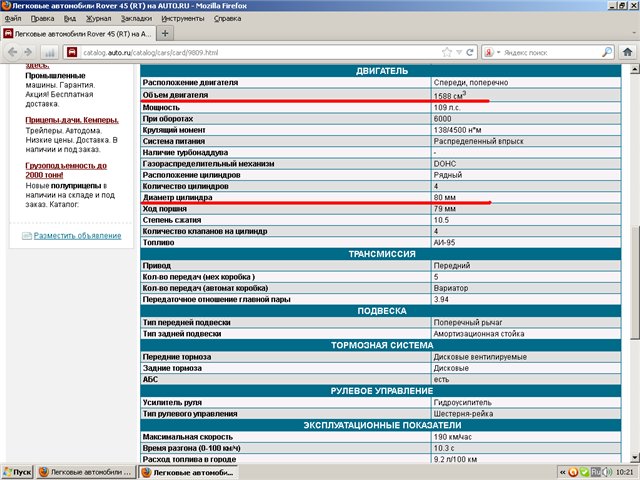The width and height of the screenshot is (640, 480).
Task: Click the Ru language indicator
Action: tap(596, 472)
